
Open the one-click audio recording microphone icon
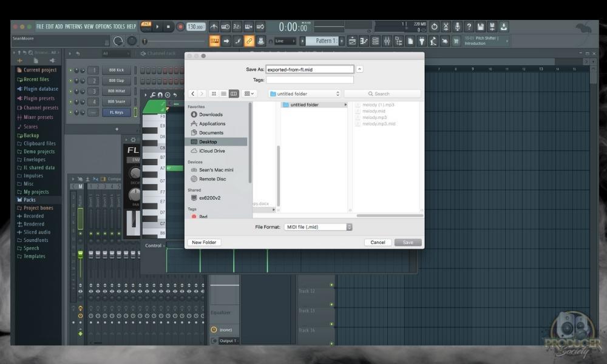click(x=457, y=27)
